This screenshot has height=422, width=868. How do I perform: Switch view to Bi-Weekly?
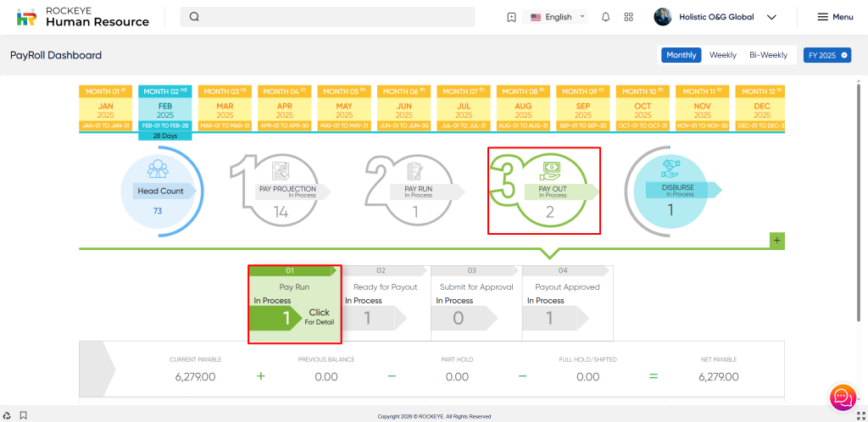[x=768, y=55]
